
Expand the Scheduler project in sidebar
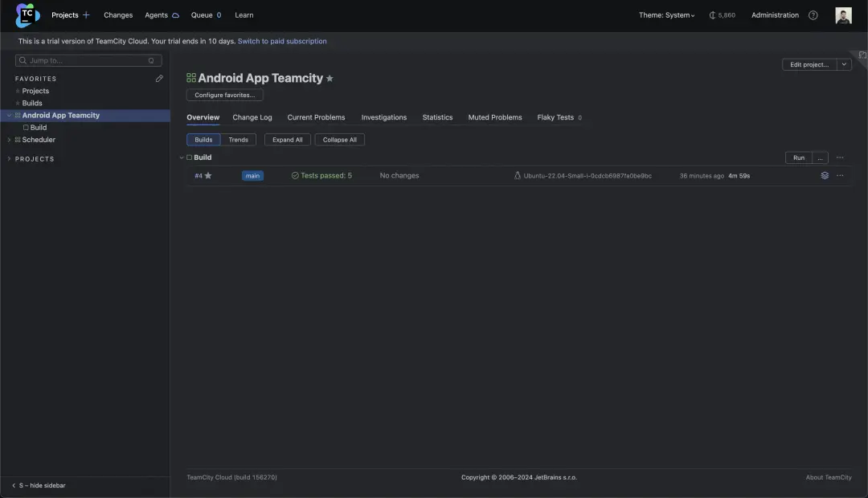pyautogui.click(x=9, y=140)
